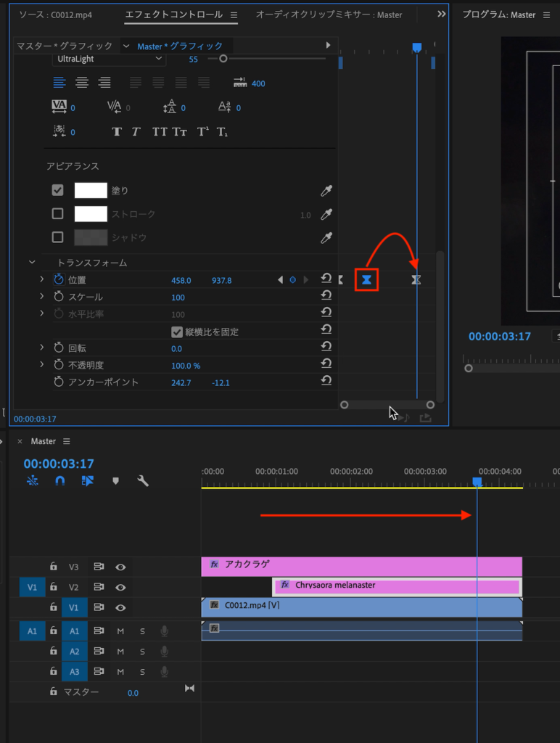Enable small caps text style

tap(180, 132)
